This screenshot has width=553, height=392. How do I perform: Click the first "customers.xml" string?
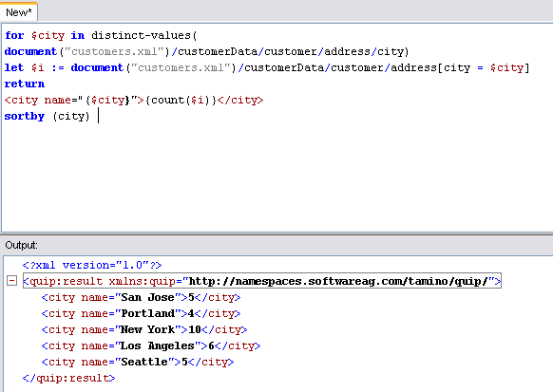(x=114, y=51)
